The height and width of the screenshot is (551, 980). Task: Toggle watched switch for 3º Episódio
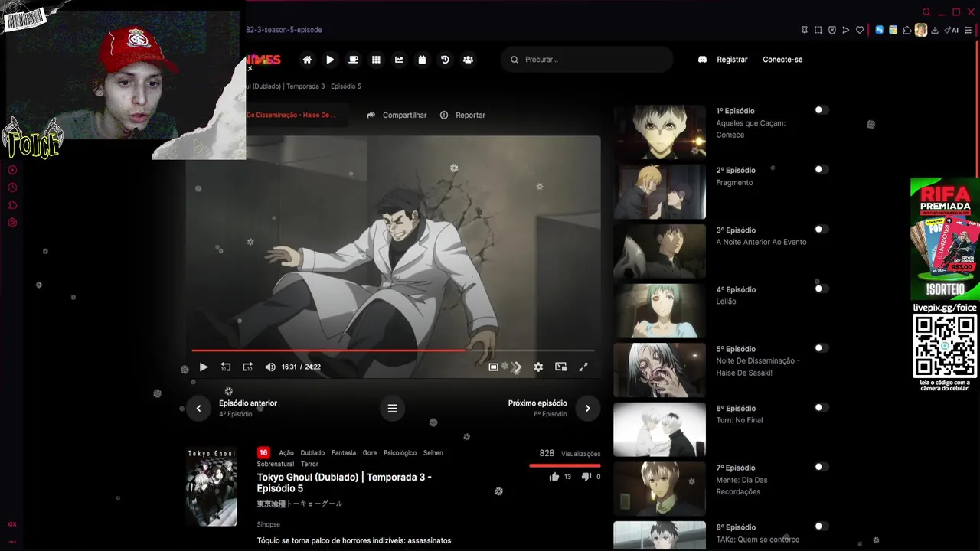[x=821, y=229]
